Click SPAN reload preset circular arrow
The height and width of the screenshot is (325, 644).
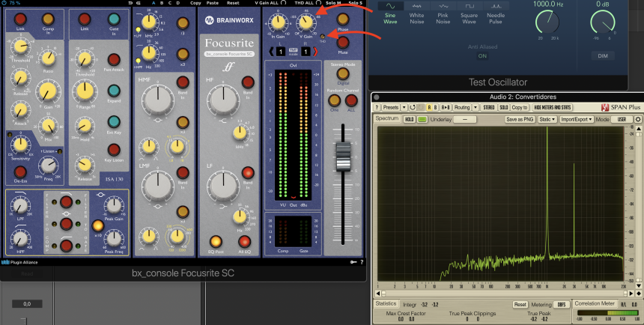click(x=413, y=107)
